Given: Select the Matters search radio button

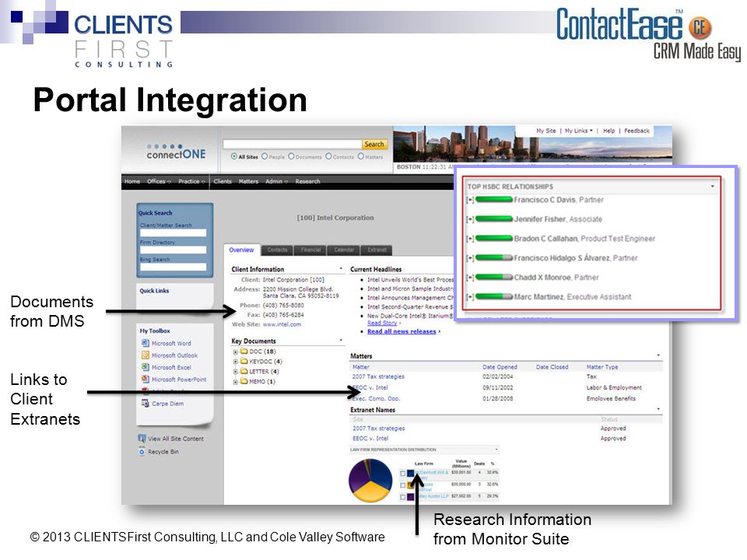Looking at the screenshot, I should 360,156.
